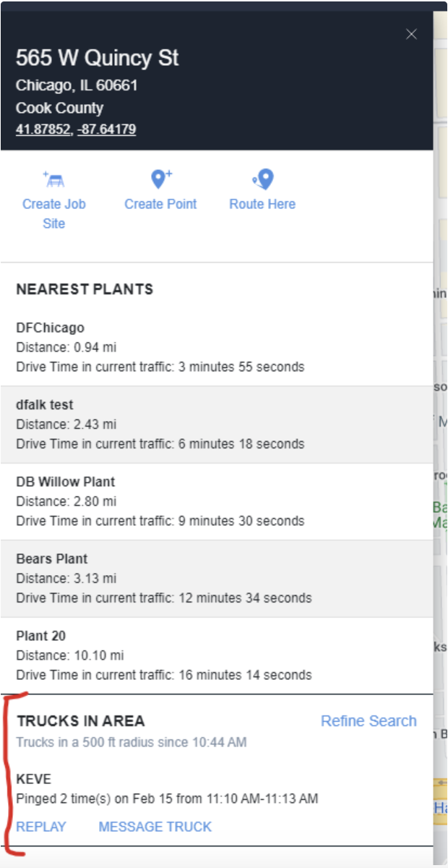Viewport: 448px width, 868px height.
Task: Click the Route Here location icon
Action: pyautogui.click(x=262, y=179)
